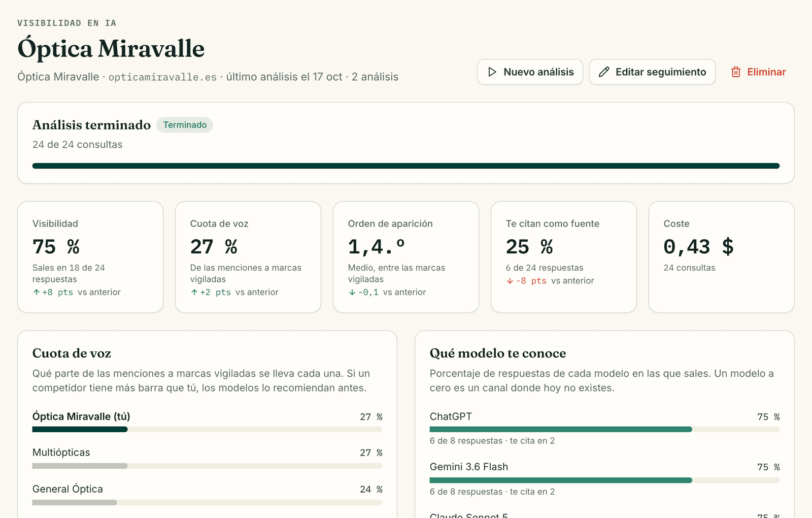The width and height of the screenshot is (812, 518).
Task: Open the Cuota de voz 27 % card
Action: click(248, 257)
